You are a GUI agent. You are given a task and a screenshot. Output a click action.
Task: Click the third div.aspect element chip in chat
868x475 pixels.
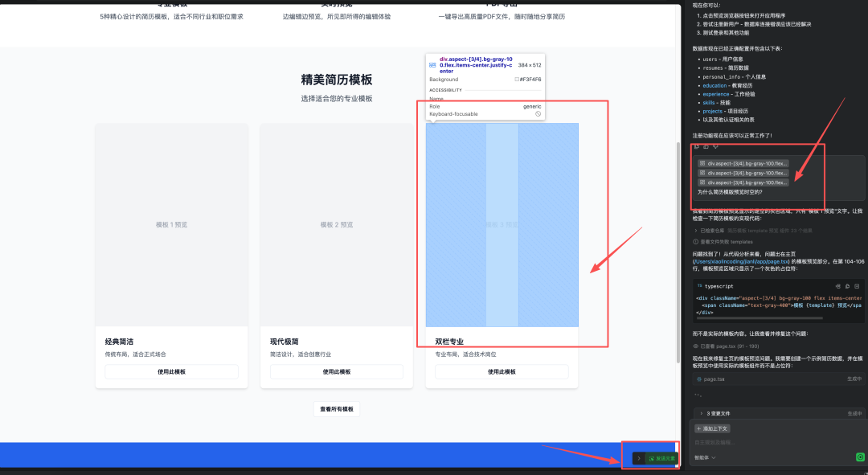743,182
